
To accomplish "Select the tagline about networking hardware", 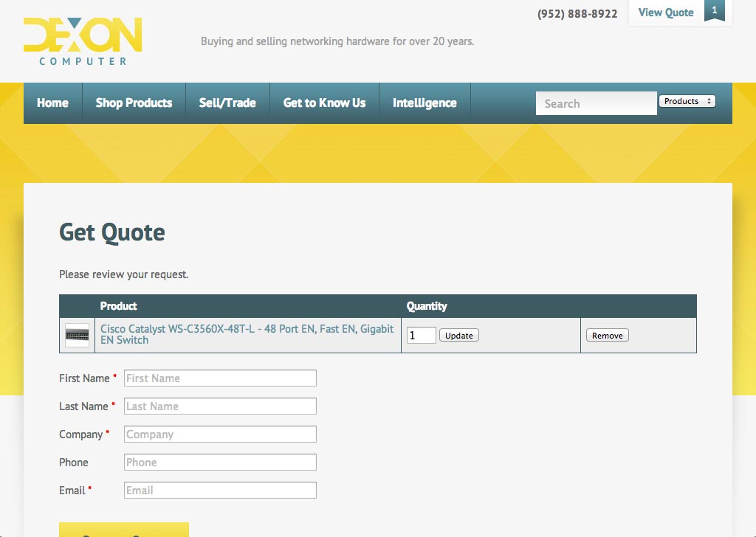I will (337, 41).
